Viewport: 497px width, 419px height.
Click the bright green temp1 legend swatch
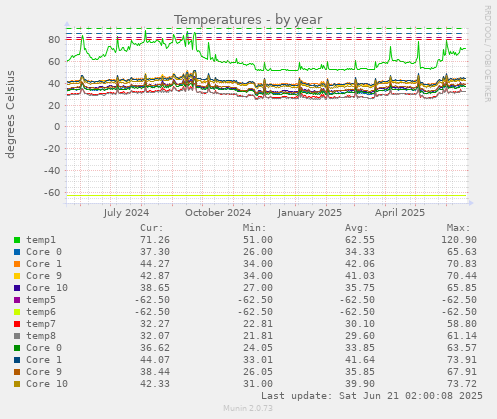tap(17, 240)
